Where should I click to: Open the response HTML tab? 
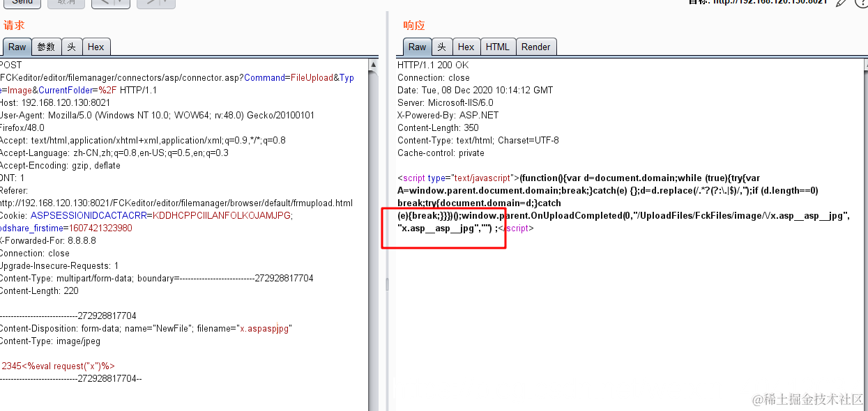tap(498, 47)
